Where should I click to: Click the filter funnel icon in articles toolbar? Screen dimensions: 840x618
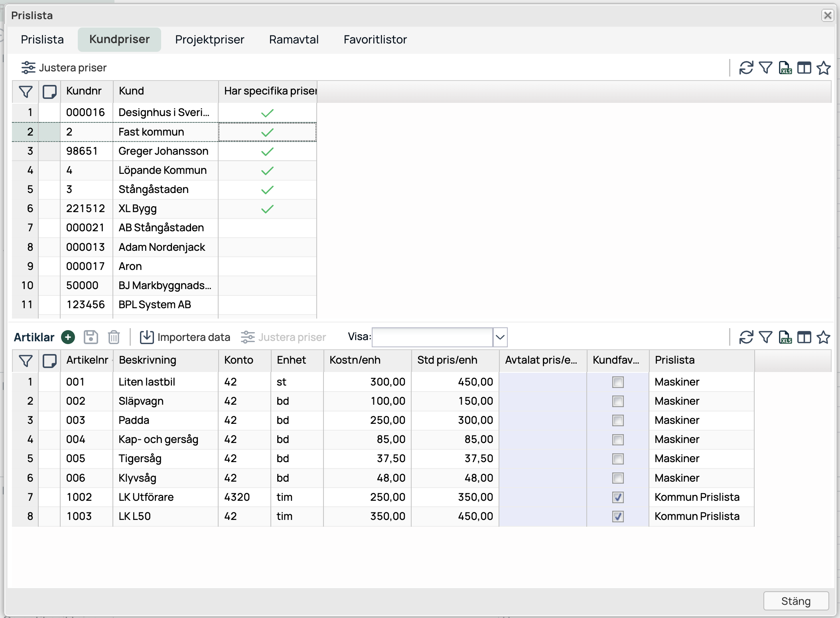point(765,337)
